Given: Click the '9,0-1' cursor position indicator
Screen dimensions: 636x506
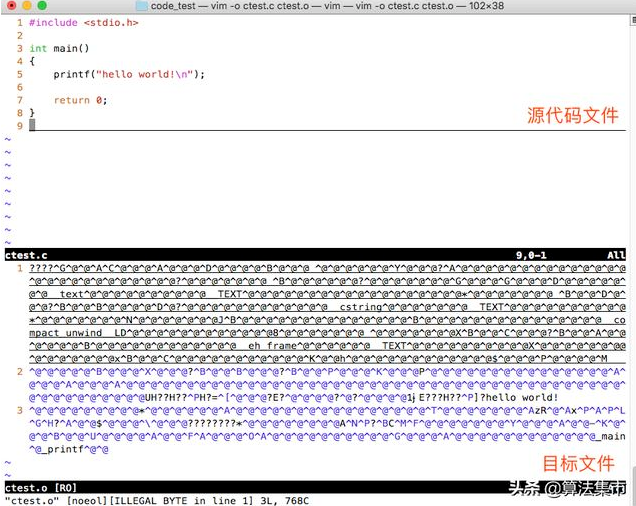Looking at the screenshot, I should click(x=531, y=255).
